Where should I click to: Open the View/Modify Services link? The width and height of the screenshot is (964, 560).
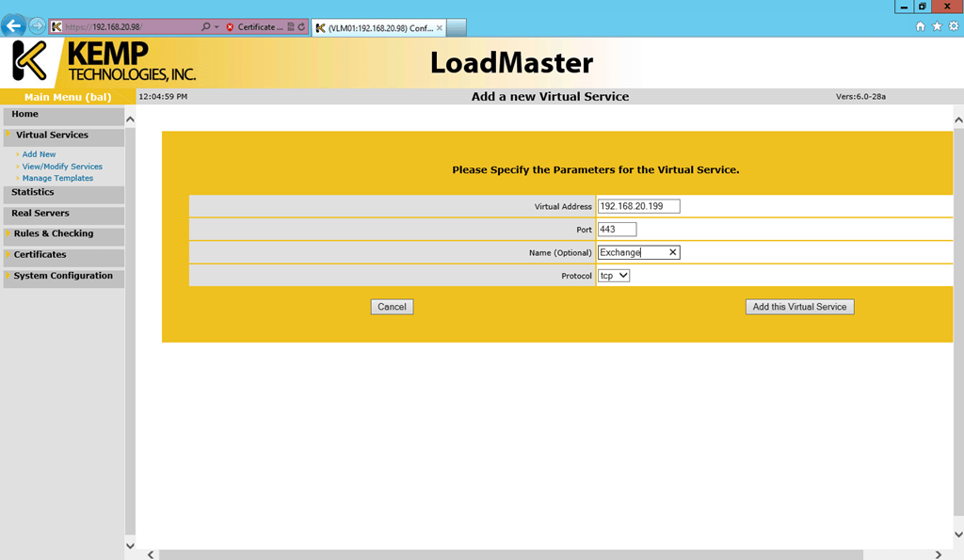(62, 167)
